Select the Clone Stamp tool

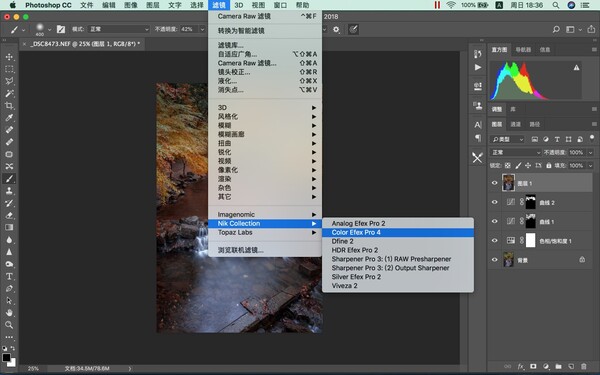coord(9,191)
